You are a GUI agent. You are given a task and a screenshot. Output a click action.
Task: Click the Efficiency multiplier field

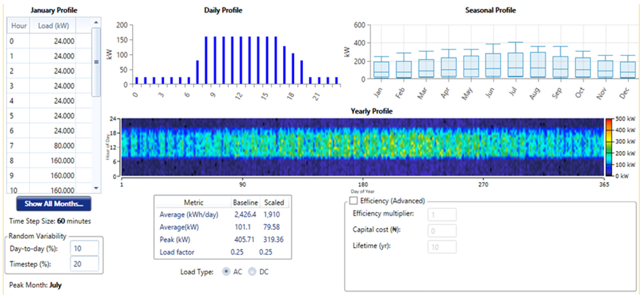click(442, 215)
